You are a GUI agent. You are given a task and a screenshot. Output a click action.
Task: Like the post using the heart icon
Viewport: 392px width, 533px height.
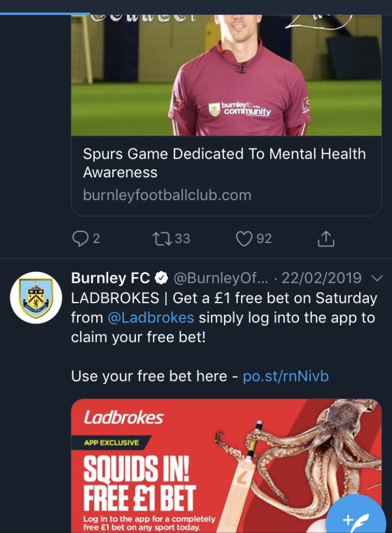click(x=244, y=239)
